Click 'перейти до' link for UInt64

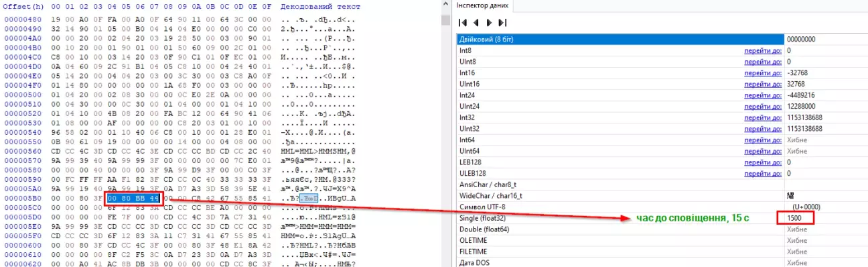click(762, 151)
